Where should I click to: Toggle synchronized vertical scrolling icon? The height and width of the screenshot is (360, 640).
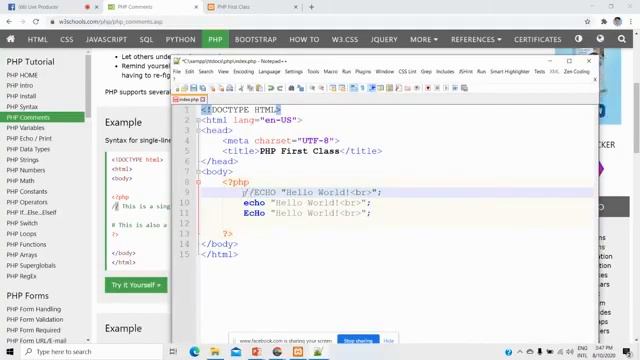pyautogui.click(x=332, y=88)
